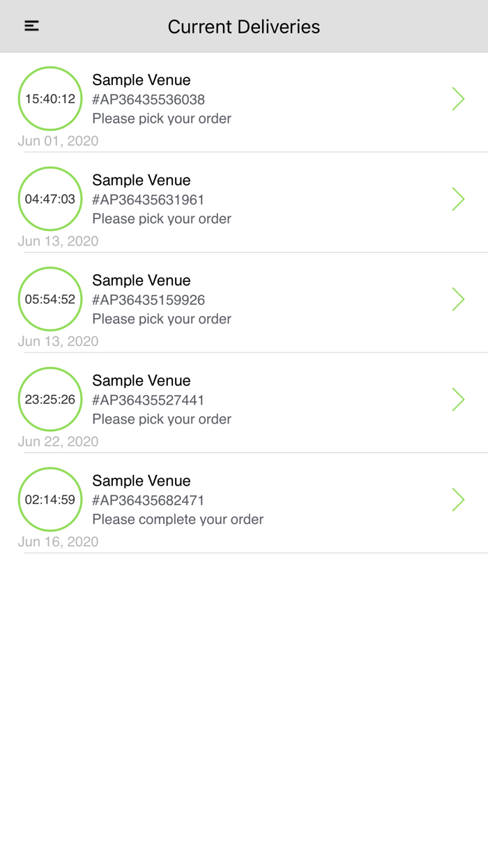488x868 pixels.
Task: Open chevron arrow for order #AP36435527441
Action: pyautogui.click(x=458, y=399)
